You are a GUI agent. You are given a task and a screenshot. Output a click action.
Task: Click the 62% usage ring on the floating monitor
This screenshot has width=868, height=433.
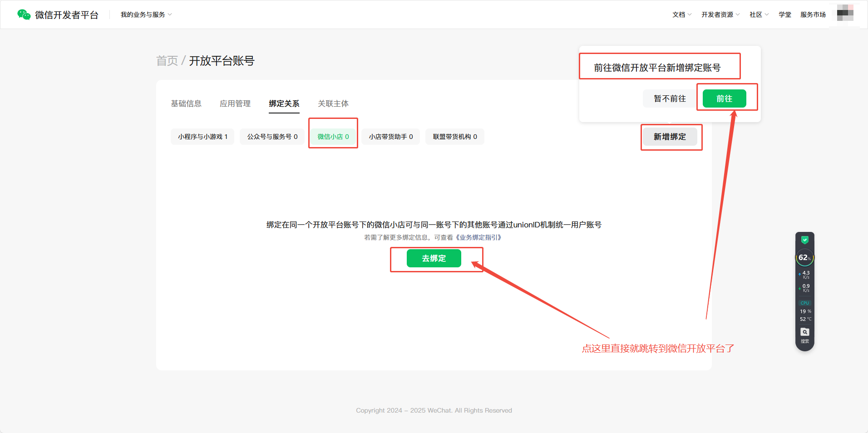(805, 258)
